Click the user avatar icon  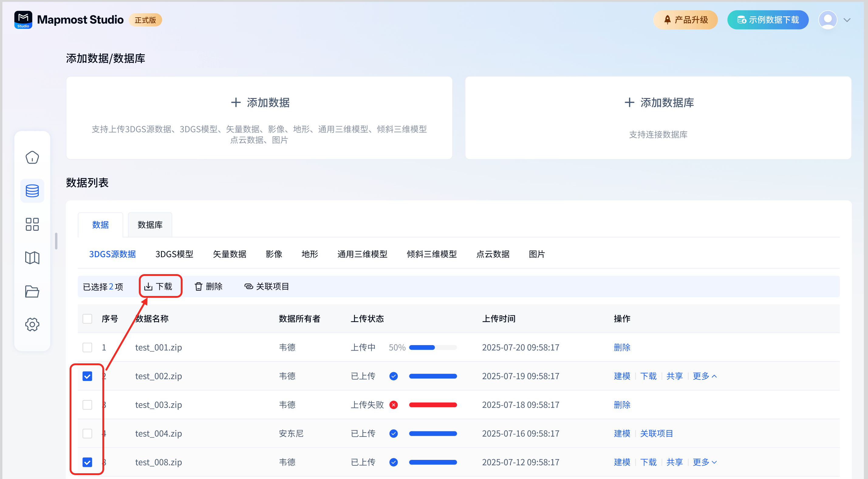pos(828,20)
